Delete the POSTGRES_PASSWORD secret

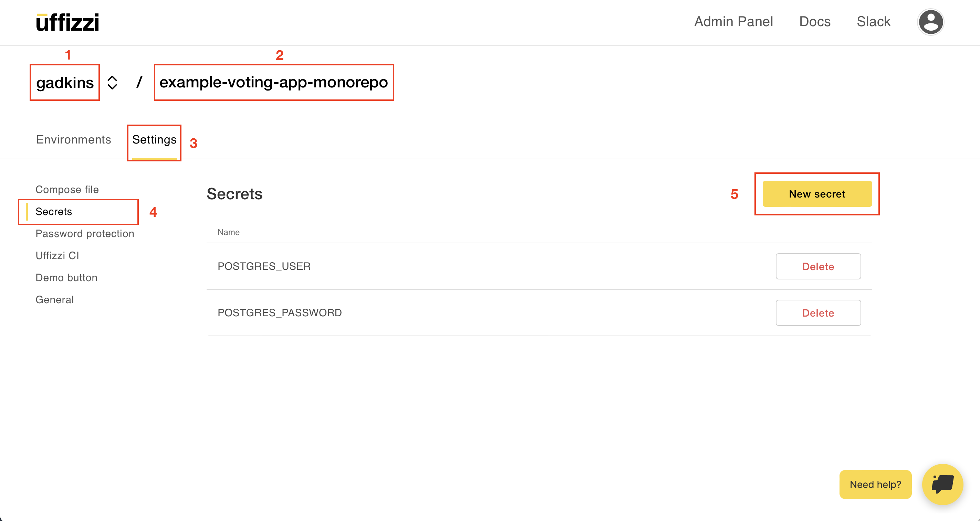[818, 313]
